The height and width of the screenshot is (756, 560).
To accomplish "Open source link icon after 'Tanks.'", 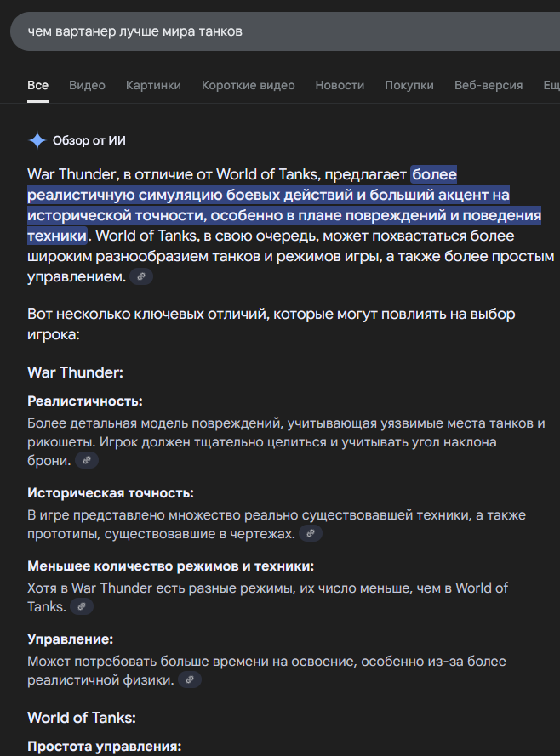I will [x=82, y=606].
